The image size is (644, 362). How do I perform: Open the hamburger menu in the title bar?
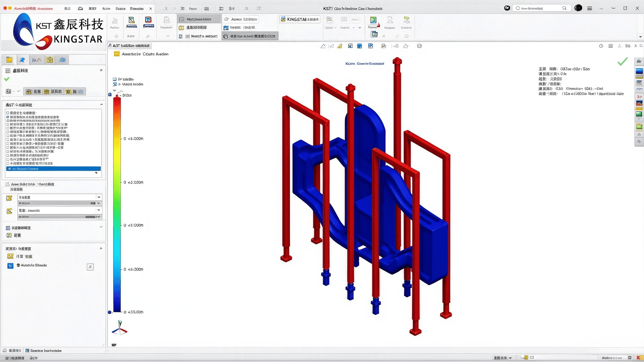(x=590, y=8)
